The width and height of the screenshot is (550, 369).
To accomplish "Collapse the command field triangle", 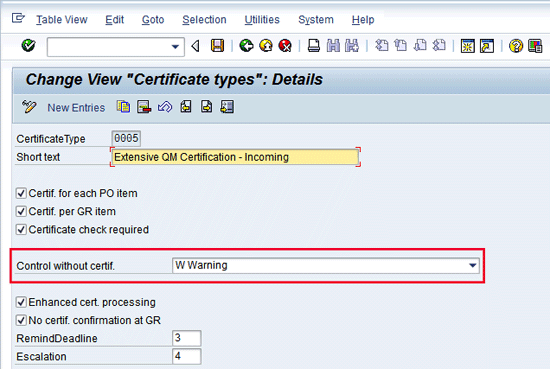I will 196,46.
